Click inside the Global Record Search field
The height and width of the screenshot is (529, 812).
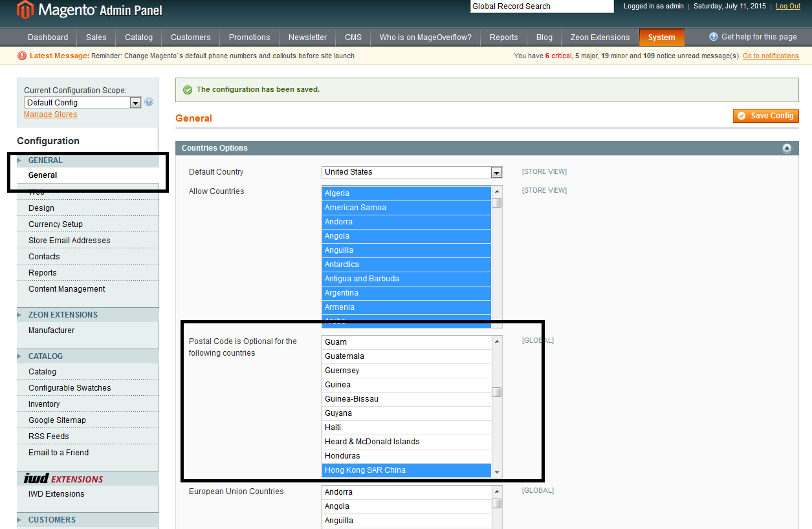[541, 6]
